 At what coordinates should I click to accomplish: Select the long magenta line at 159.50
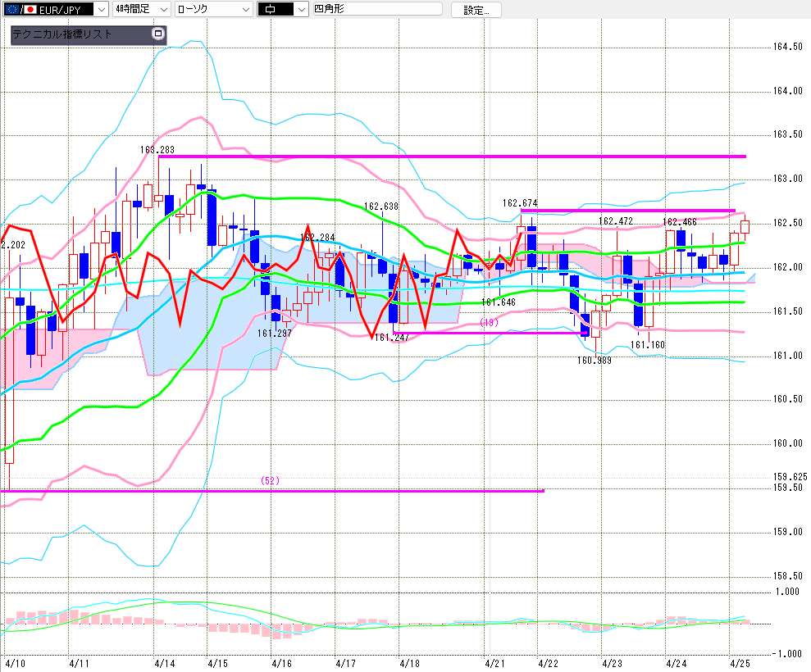[272, 491]
